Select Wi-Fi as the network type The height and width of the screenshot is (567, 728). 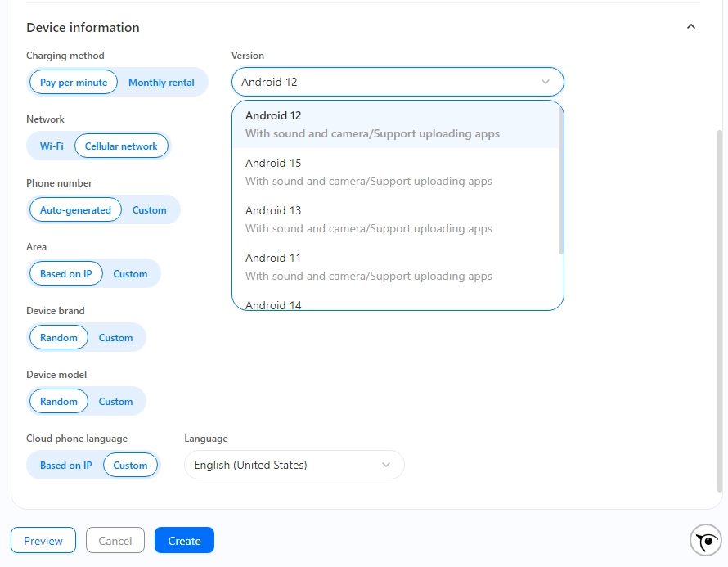52,146
